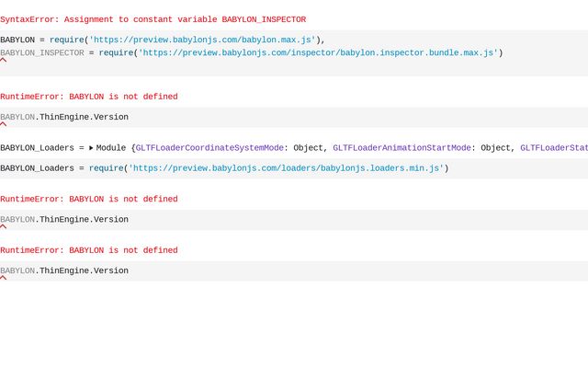This screenshot has width=588, height=368.
Task: Click the BABYLON_Loaders output variable name
Action: coord(37,148)
